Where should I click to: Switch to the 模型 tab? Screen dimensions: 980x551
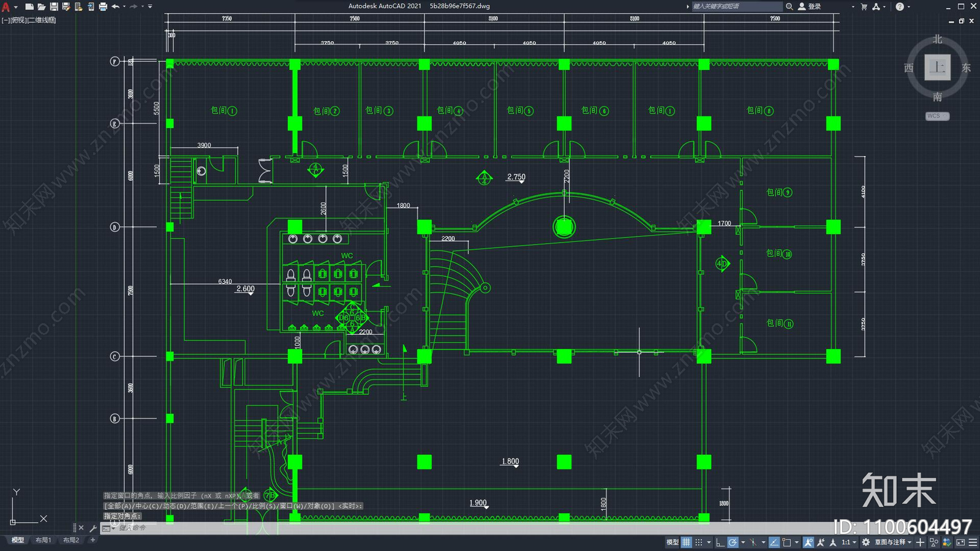click(x=18, y=540)
